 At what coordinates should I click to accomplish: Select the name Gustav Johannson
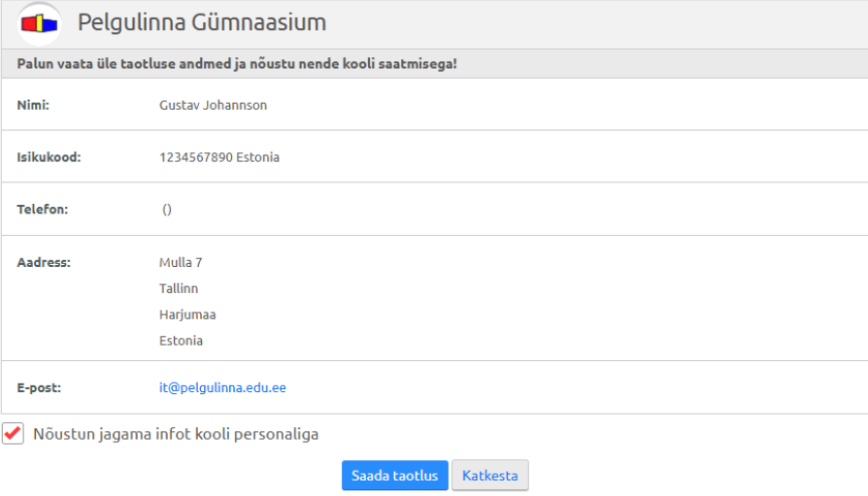pos(213,105)
